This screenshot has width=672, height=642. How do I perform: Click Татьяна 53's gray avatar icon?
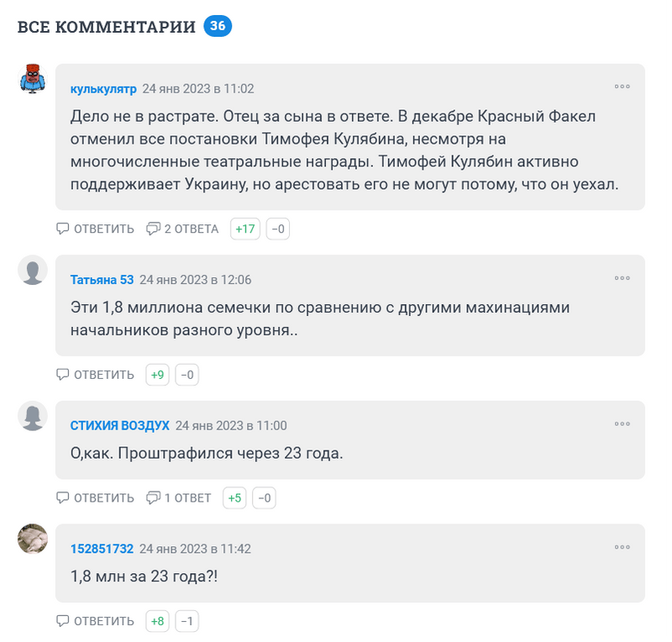tap(32, 271)
